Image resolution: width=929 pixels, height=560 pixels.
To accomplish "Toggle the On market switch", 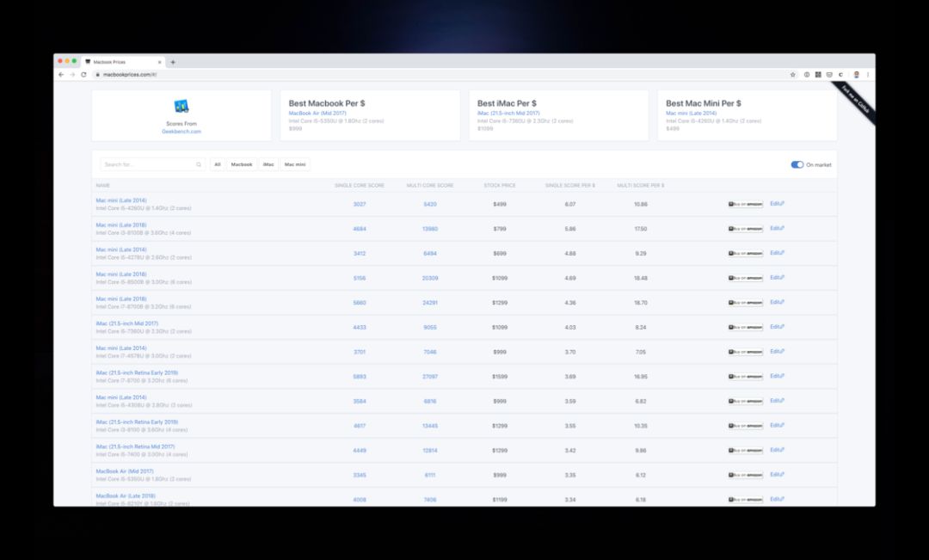I will pos(797,165).
